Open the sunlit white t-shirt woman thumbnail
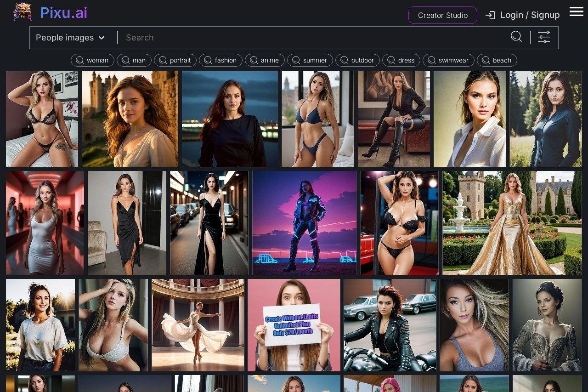This screenshot has height=392, width=588. pyautogui.click(x=40, y=325)
